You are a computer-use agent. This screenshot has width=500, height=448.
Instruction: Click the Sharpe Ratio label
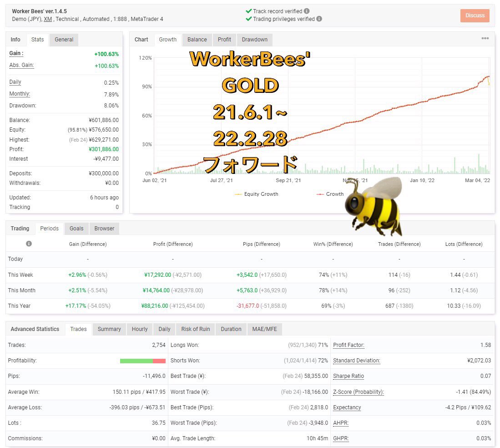point(348,376)
